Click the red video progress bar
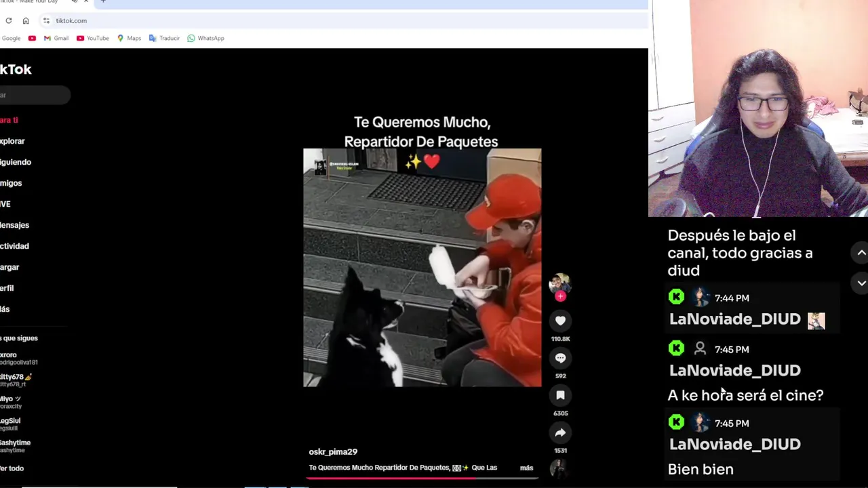Image resolution: width=868 pixels, height=488 pixels. point(422,479)
